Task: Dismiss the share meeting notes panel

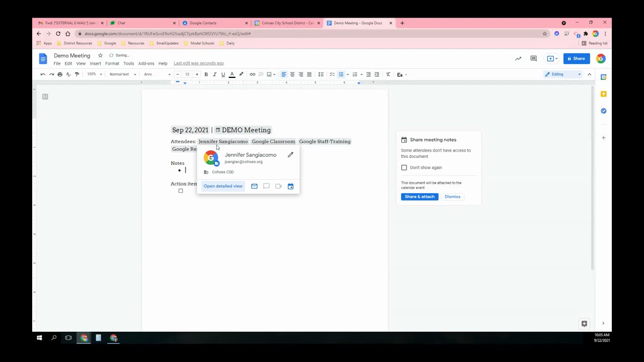Action: point(452,197)
